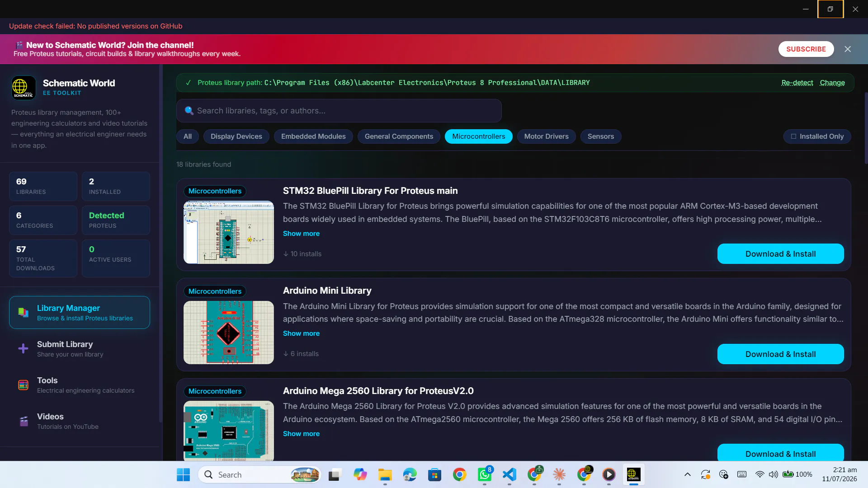
Task: Click the 6 Categories stat card
Action: click(43, 220)
